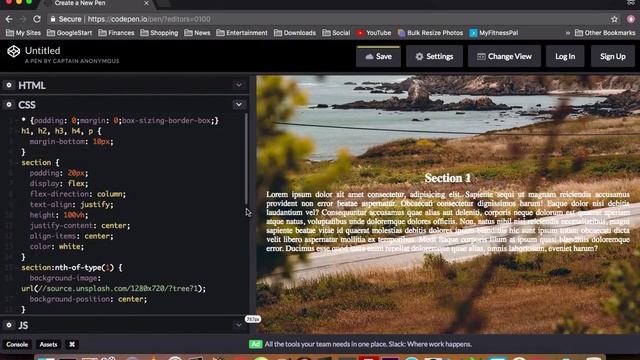This screenshot has width=640, height=360.
Task: Click Change View button
Action: coord(504,56)
